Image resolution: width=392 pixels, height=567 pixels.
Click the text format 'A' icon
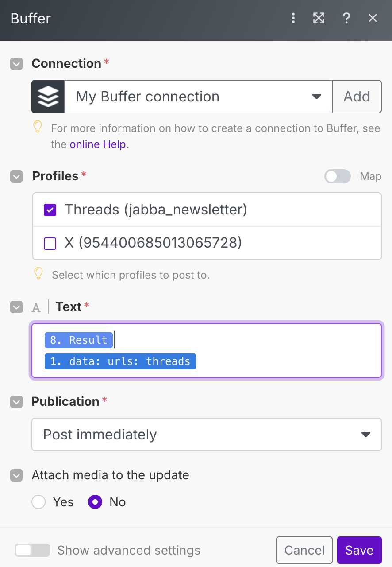click(36, 307)
